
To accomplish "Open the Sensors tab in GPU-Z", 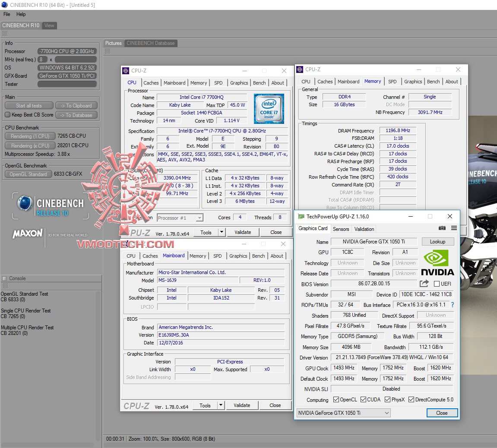I will pyautogui.click(x=341, y=229).
